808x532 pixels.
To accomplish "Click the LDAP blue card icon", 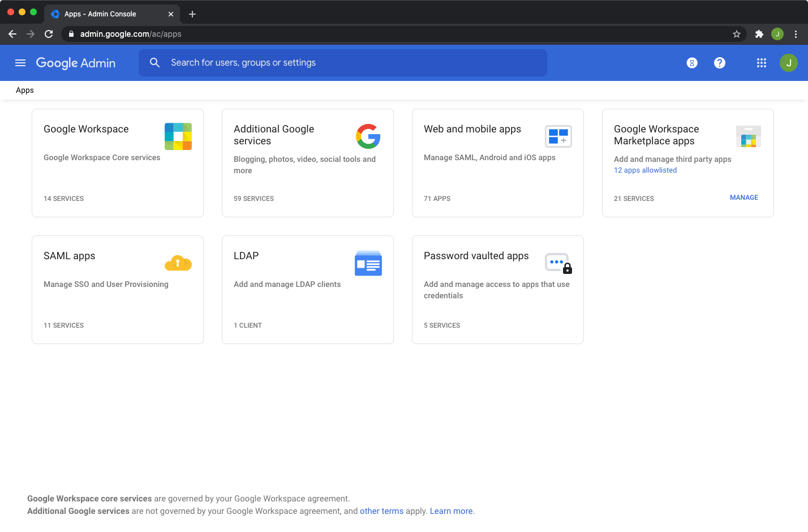I will point(368,263).
